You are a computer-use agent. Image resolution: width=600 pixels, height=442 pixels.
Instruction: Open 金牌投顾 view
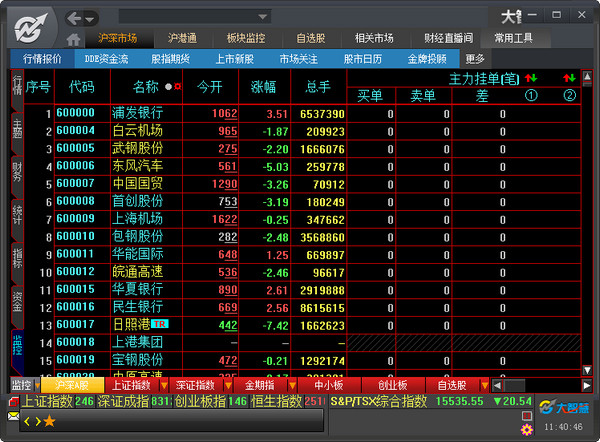pyautogui.click(x=427, y=59)
